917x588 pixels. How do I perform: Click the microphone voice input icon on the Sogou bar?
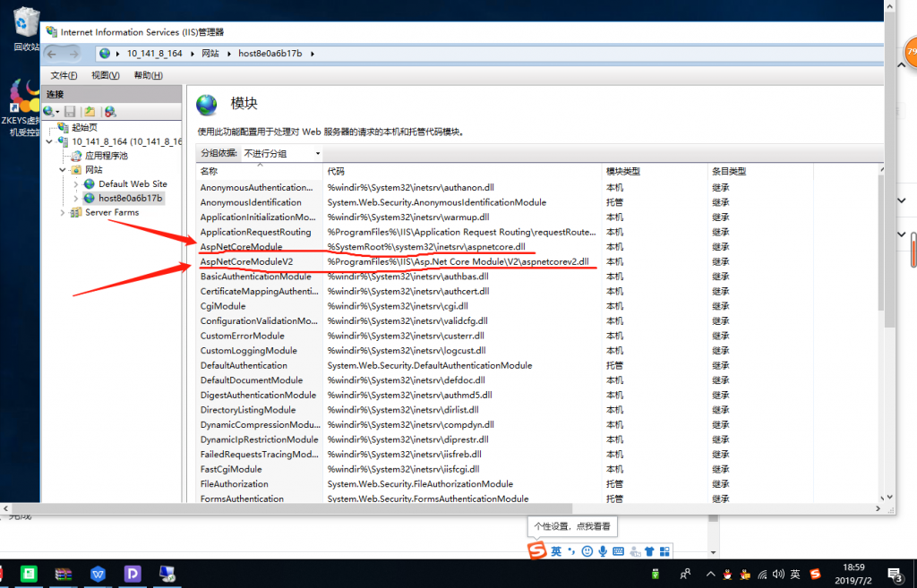[x=603, y=551]
